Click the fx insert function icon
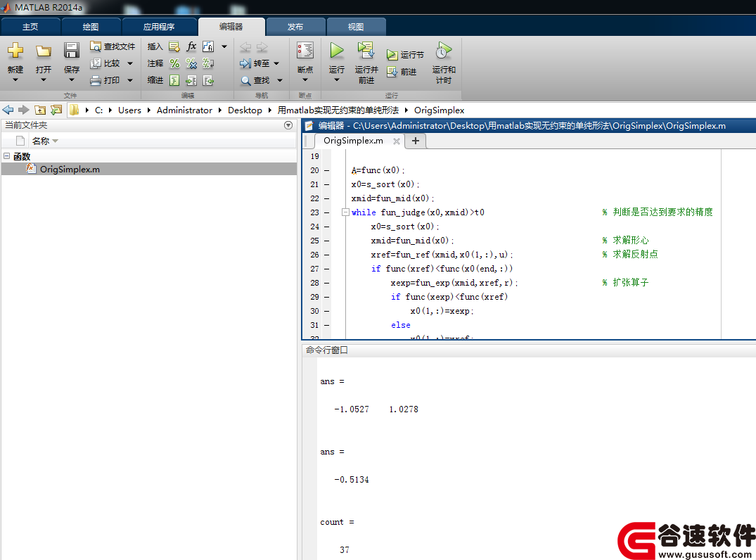This screenshot has height=560, width=756. 191,46
